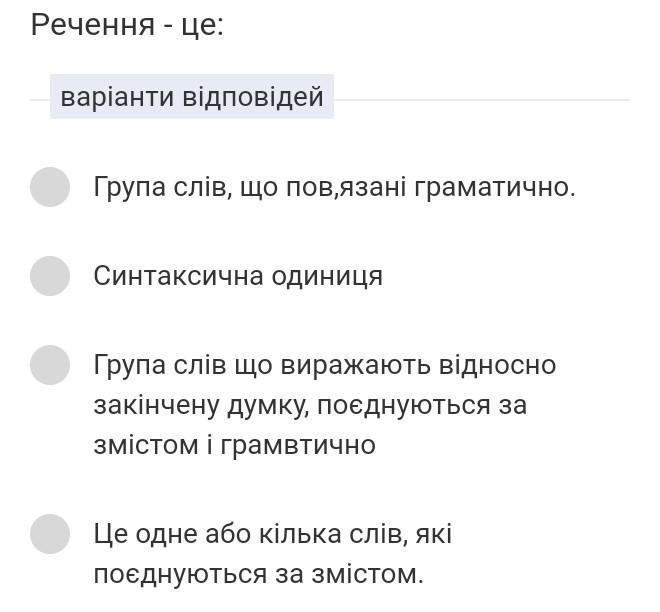660x612 pixels.
Task: Select radio button for "Група слів, що пов,язані граматично"
Action: pos(50,187)
